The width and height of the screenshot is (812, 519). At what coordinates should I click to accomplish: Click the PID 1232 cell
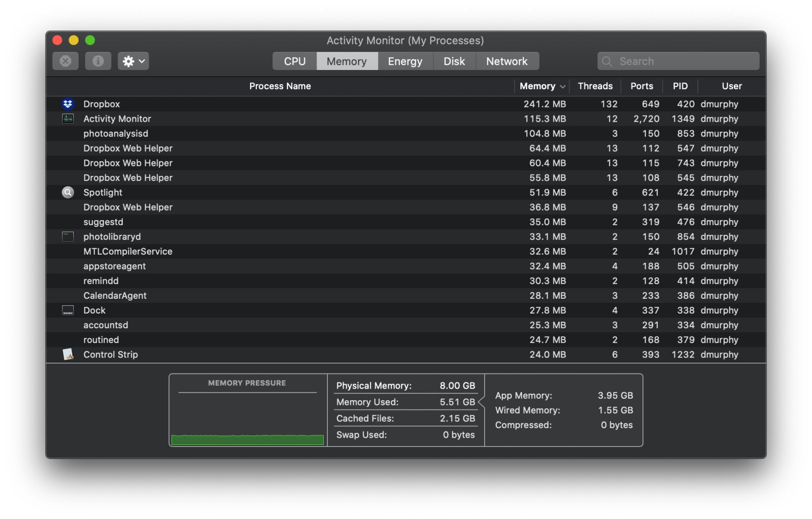pos(683,354)
